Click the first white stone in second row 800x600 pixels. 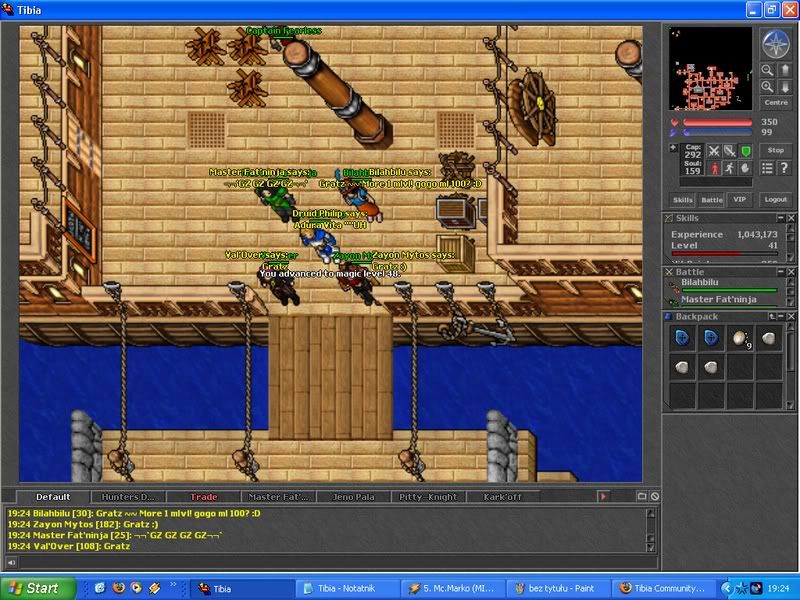tap(682, 367)
